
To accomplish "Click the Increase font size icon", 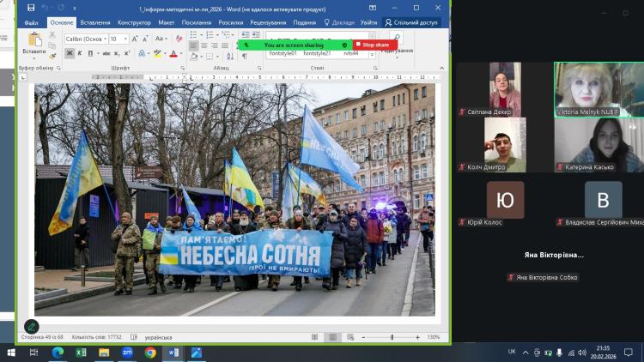I will click(x=135, y=39).
